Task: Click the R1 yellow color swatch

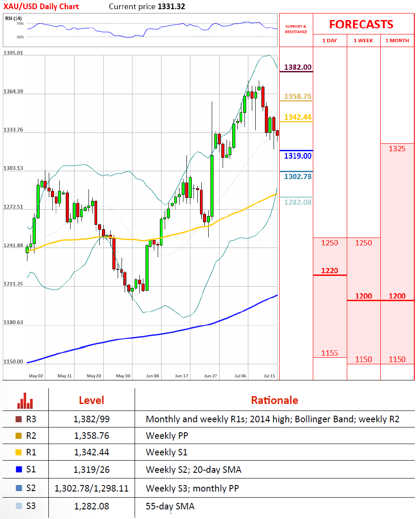Action: coord(19,452)
